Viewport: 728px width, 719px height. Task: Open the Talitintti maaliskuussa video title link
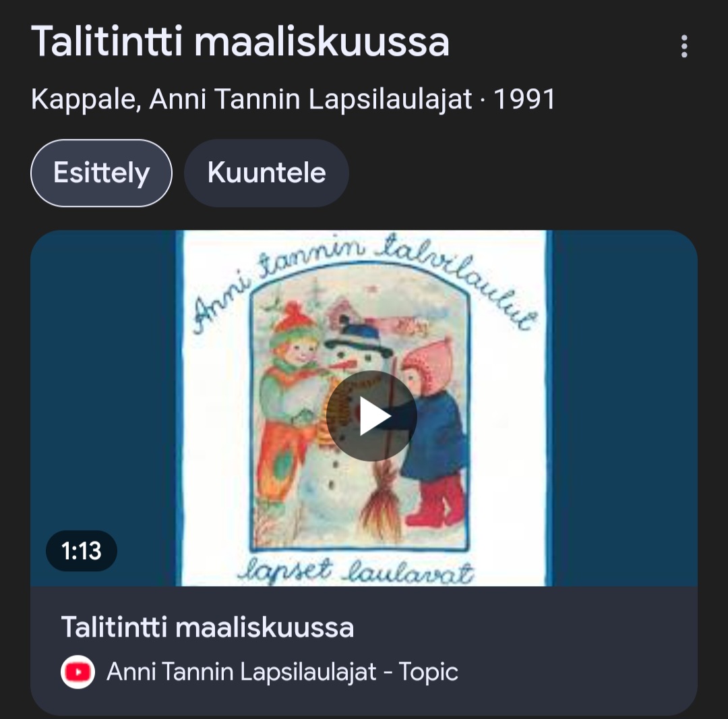(208, 627)
